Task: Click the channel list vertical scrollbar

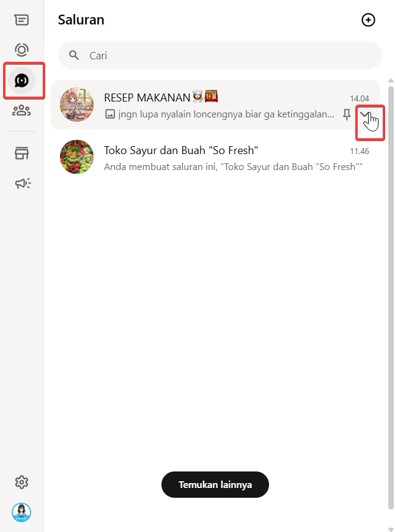Action: (391, 294)
